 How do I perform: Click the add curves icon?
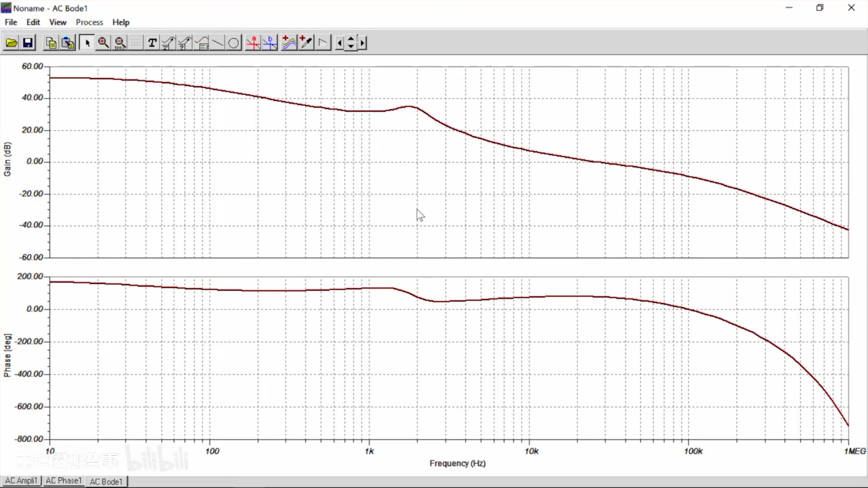point(289,43)
